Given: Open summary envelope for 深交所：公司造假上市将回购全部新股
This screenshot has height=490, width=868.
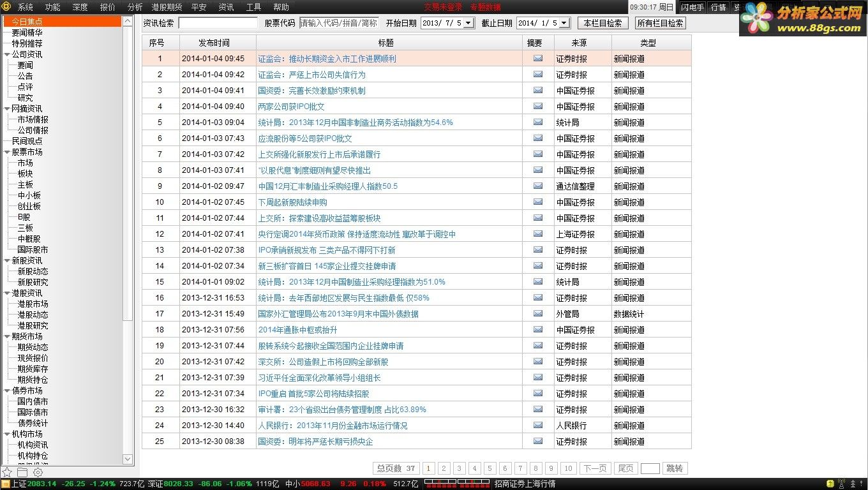Looking at the screenshot, I should [x=538, y=361].
